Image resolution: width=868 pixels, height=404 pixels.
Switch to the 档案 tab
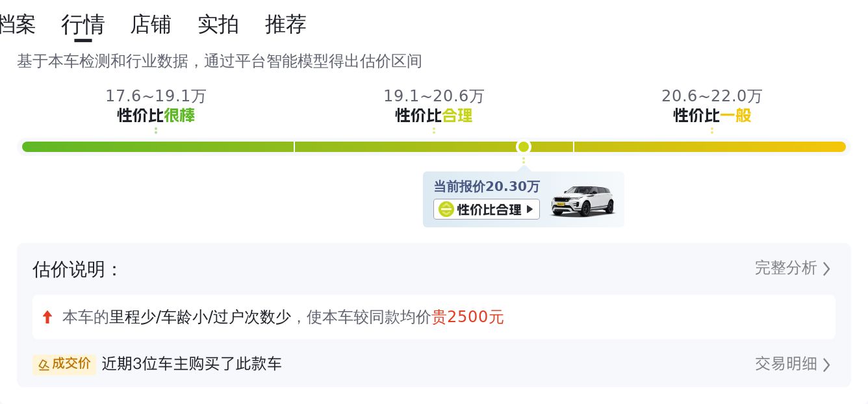[17, 25]
